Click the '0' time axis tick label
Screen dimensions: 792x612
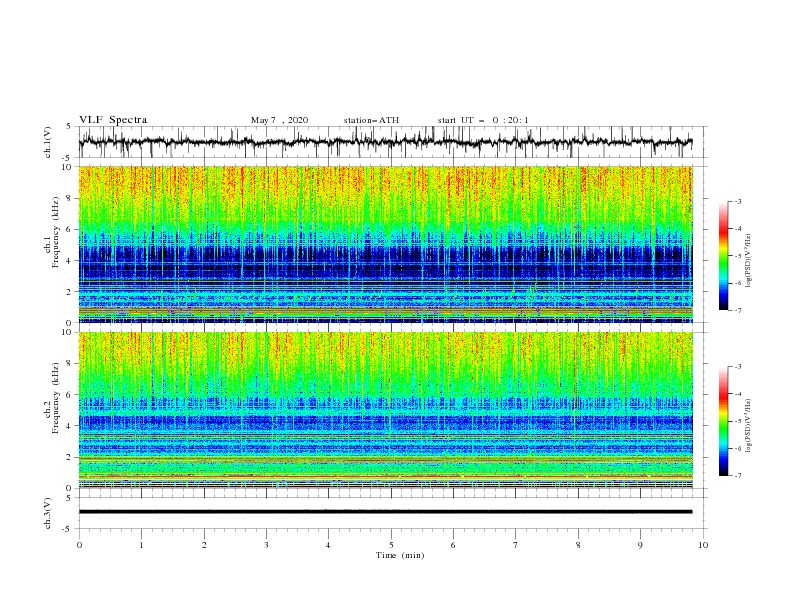point(79,545)
